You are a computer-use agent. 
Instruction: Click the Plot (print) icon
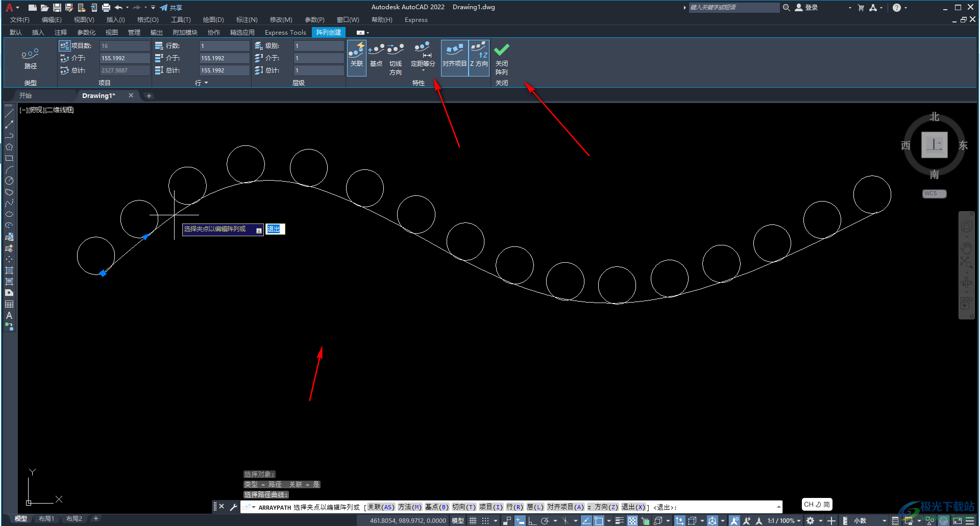click(x=106, y=8)
